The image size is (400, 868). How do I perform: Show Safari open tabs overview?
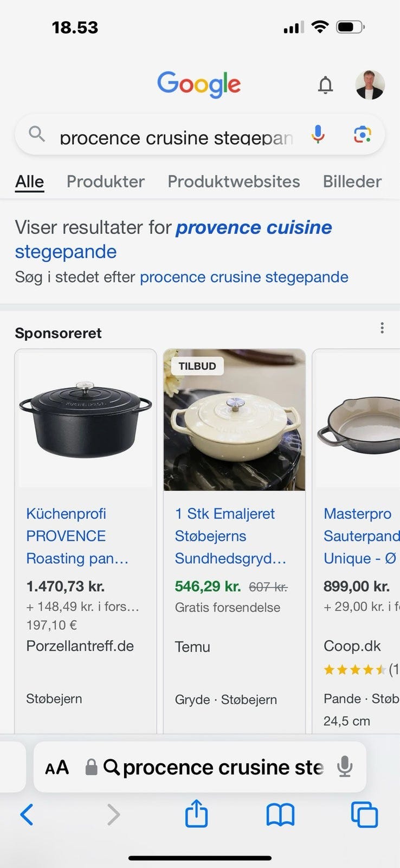click(364, 814)
